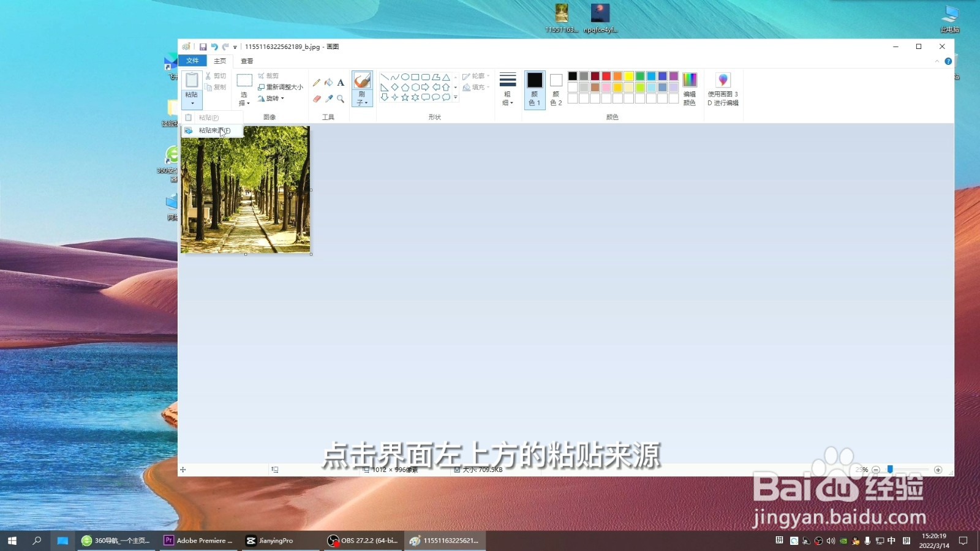Collapse the ribbon with the caret button
The height and width of the screenshot is (551, 980).
[x=937, y=61]
